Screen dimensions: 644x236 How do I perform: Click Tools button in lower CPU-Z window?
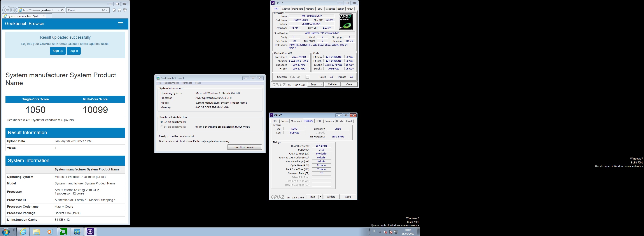coord(313,197)
